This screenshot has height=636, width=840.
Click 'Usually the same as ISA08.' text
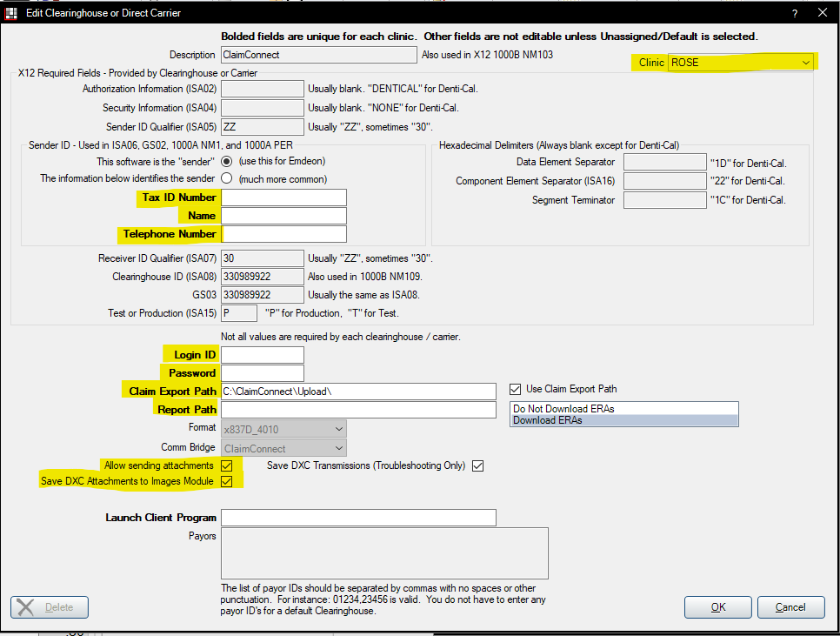[363, 295]
